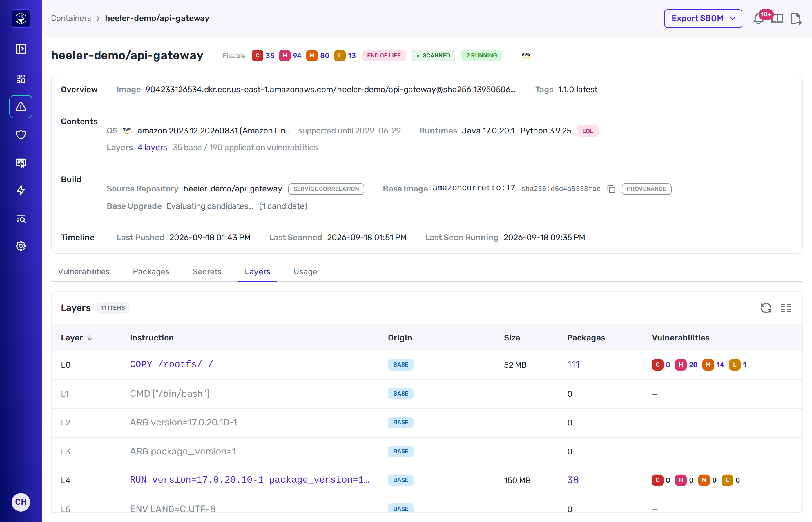The height and width of the screenshot is (522, 812).
Task: Click the lightning bolt sidebar icon
Action: pyautogui.click(x=21, y=190)
